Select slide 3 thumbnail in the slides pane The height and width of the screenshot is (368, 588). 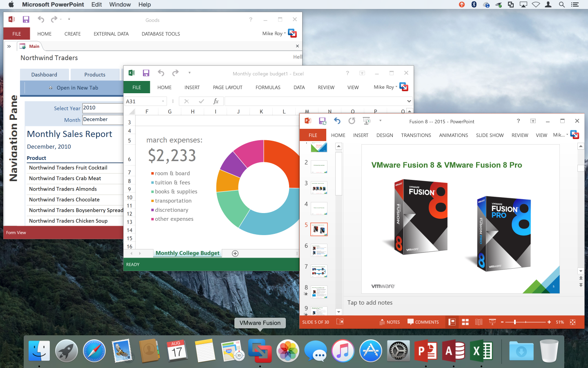point(318,188)
